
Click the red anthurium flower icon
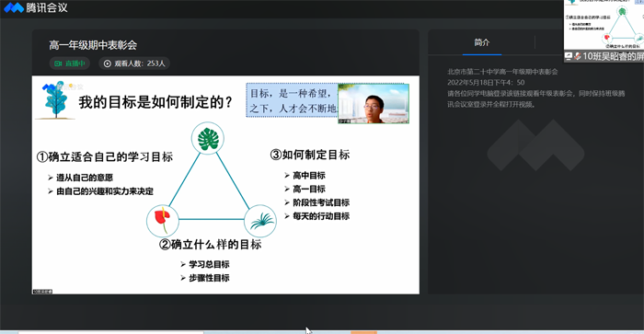163,220
